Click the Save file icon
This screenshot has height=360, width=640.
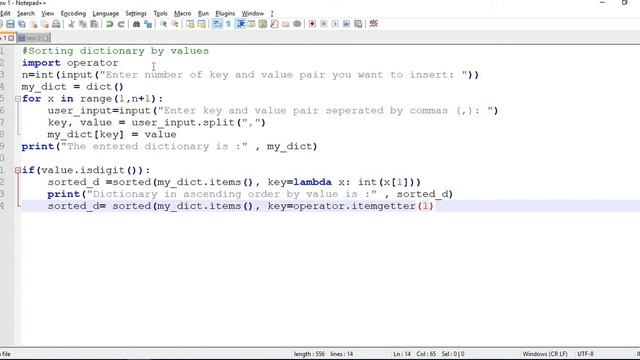[x=10, y=24]
